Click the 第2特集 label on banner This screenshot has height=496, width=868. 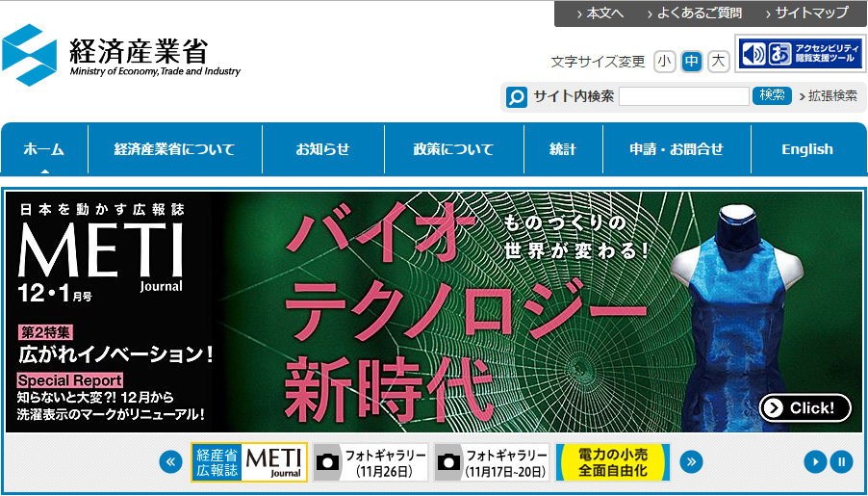[x=45, y=332]
